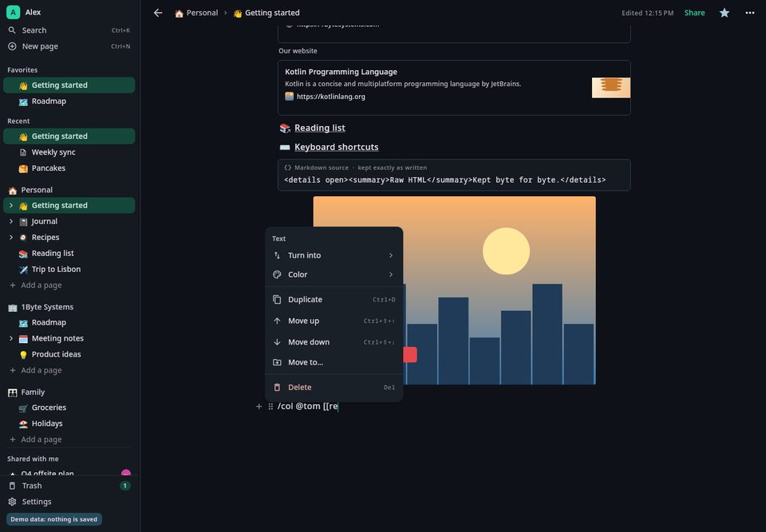Expand the Recipes page chevron

click(11, 238)
